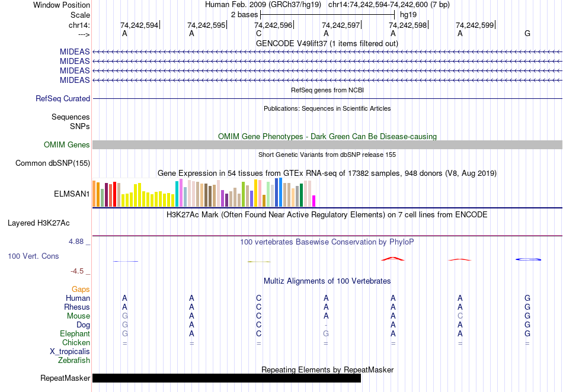563x392 pixels.
Task: Click the -4.5 PhyloP lower scale value
Action: tap(77, 271)
